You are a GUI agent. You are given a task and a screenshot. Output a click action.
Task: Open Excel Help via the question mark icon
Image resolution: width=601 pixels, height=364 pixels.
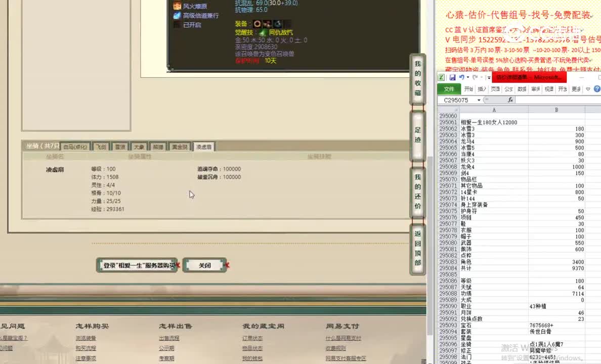click(x=596, y=88)
